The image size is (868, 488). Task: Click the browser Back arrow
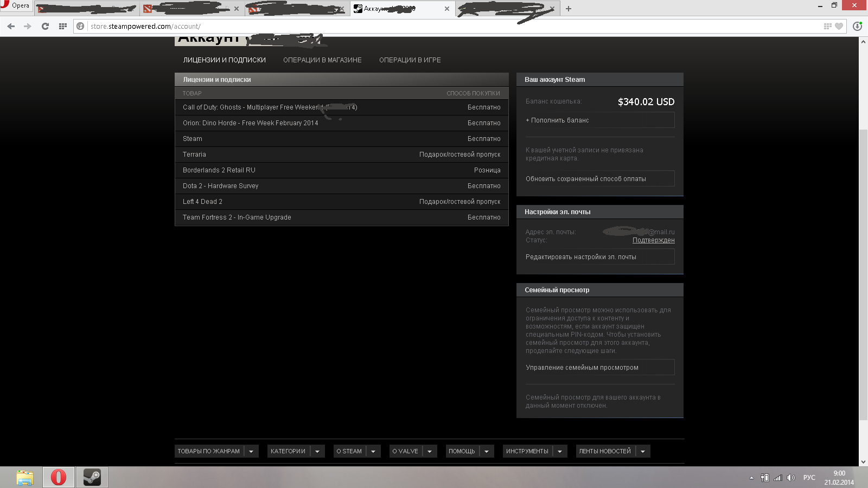point(11,26)
